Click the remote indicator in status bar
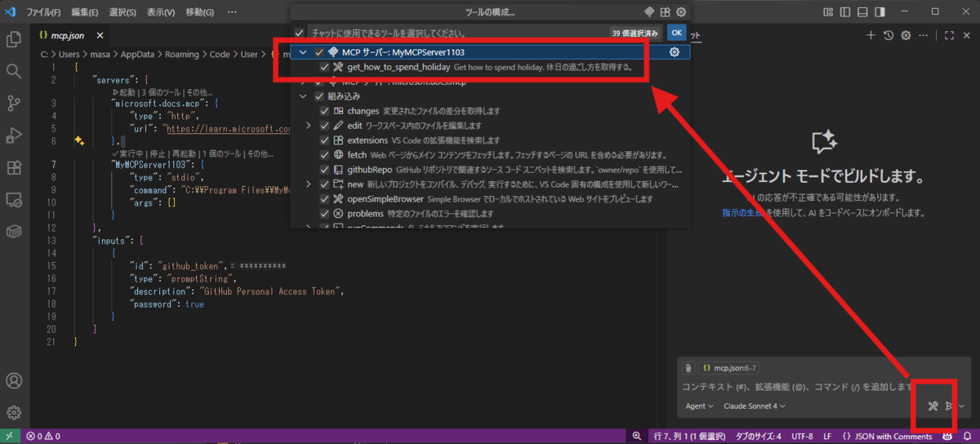980x444 pixels. [10, 437]
